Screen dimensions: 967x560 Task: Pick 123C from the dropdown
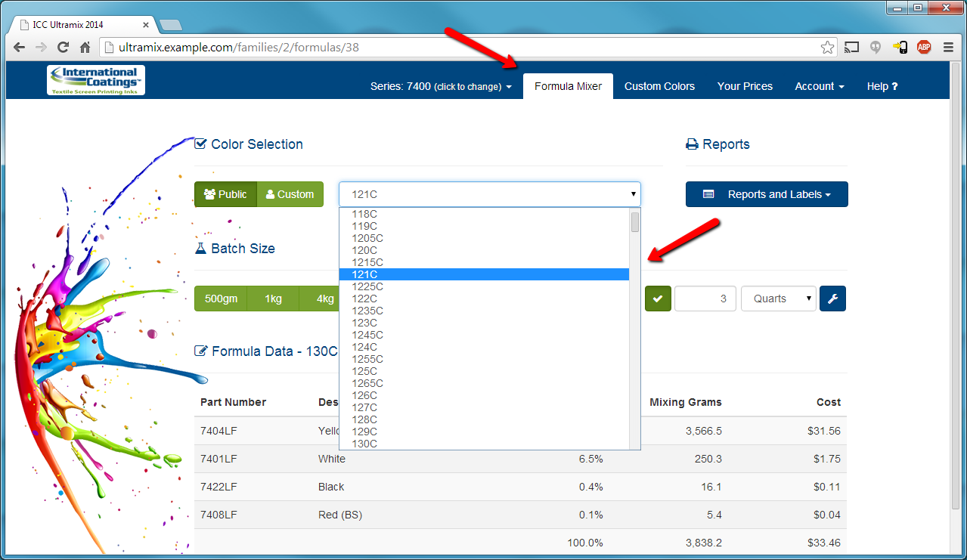(484, 323)
